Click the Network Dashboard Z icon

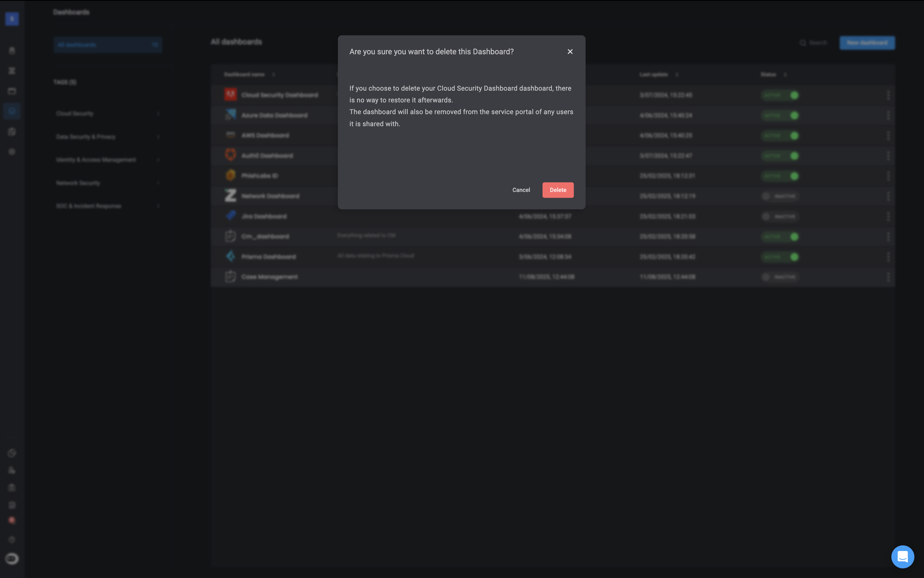pos(230,195)
